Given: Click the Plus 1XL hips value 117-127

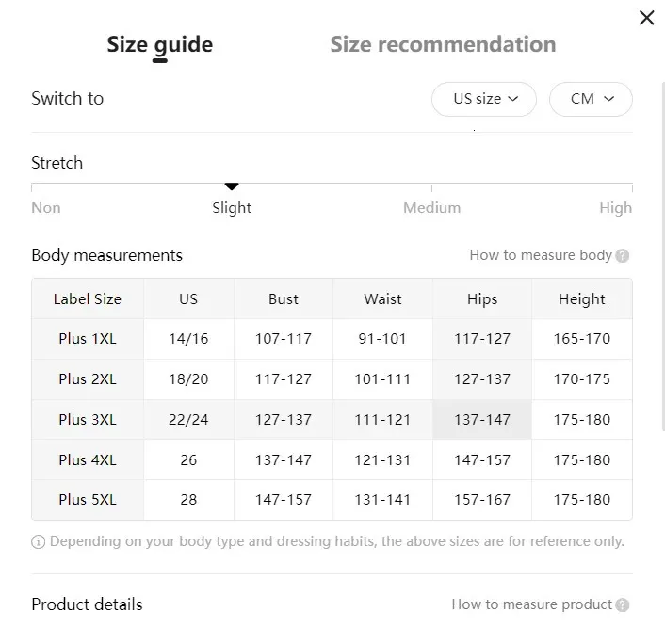Looking at the screenshot, I should 482,339.
